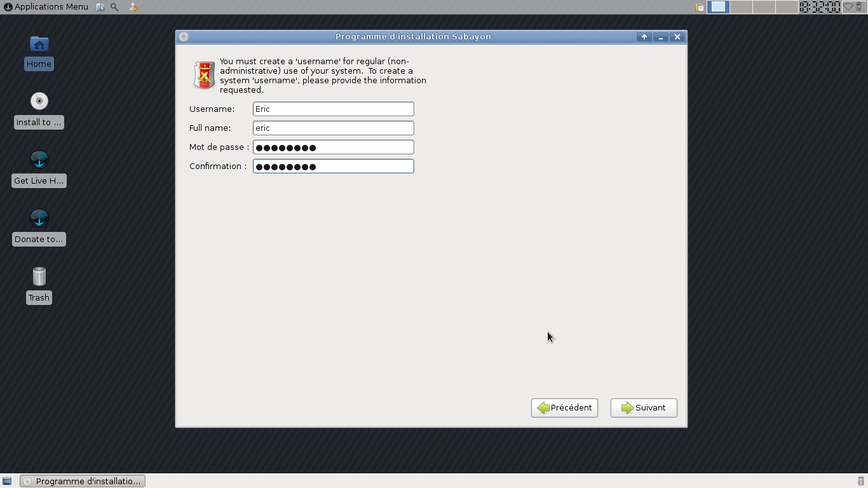Open the clipboard manager tray icon
The height and width of the screenshot is (488, 868).
pos(700,7)
